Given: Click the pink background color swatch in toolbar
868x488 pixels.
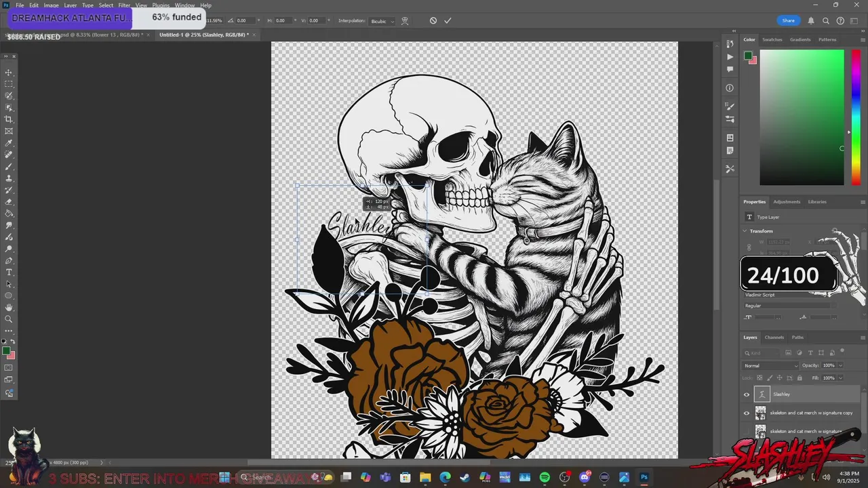Looking at the screenshot, I should [x=12, y=356].
